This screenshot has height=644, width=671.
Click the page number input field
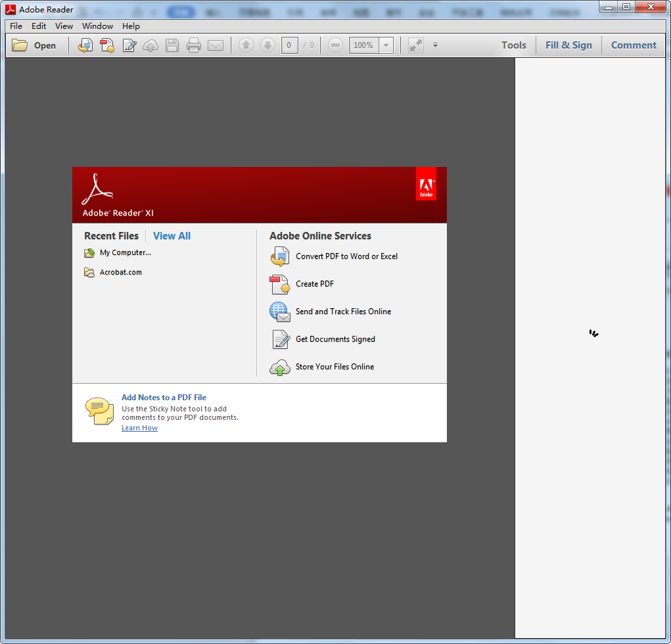pyautogui.click(x=289, y=45)
